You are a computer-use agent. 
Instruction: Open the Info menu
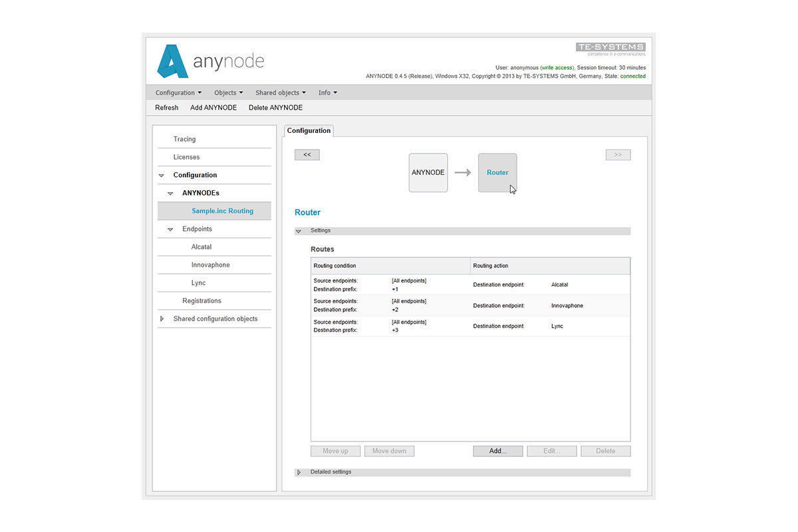tap(328, 93)
